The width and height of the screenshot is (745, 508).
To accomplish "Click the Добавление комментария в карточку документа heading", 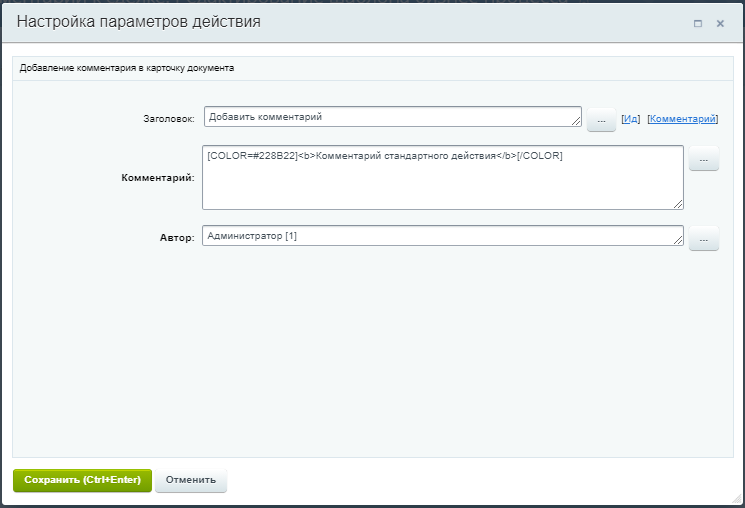I will click(126, 68).
